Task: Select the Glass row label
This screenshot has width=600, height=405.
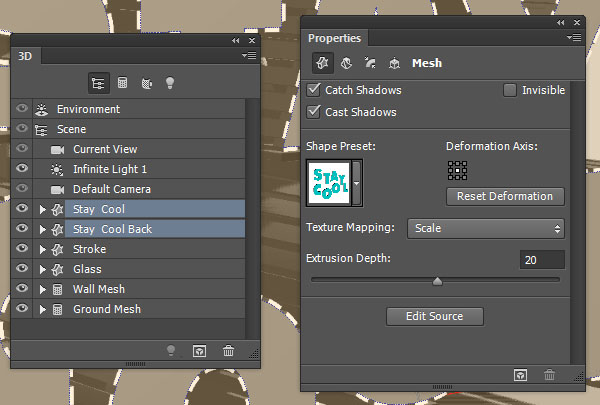Action: tap(87, 269)
